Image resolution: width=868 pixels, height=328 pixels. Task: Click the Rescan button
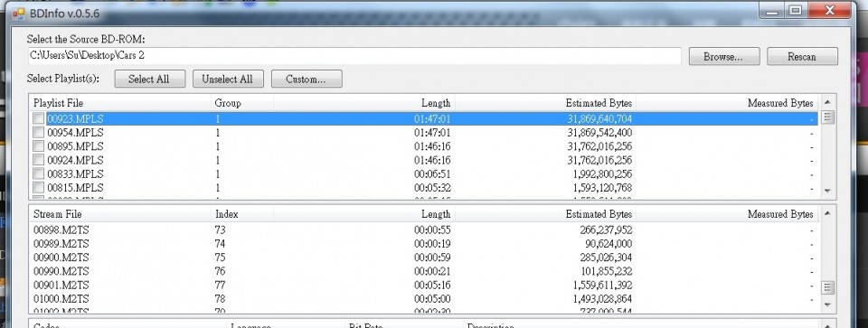pos(802,56)
